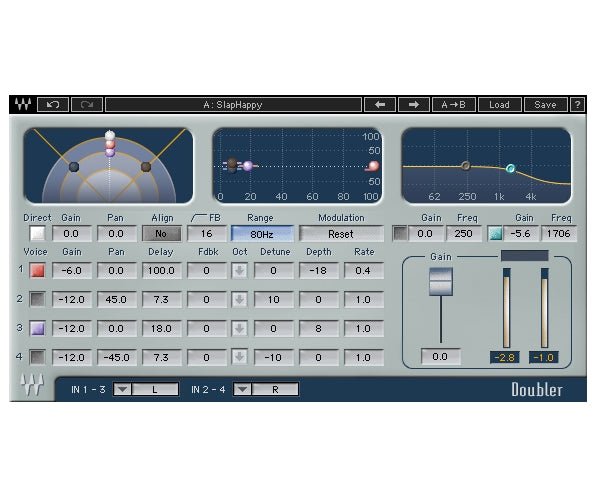Toggle Voice 1 red on/off button

click(37, 271)
